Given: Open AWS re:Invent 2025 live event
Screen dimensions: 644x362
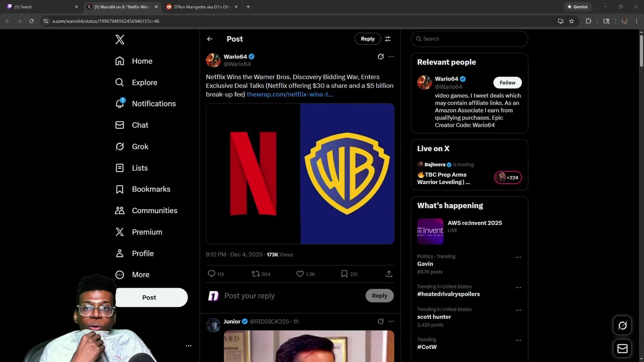Looking at the screenshot, I should coord(469,231).
